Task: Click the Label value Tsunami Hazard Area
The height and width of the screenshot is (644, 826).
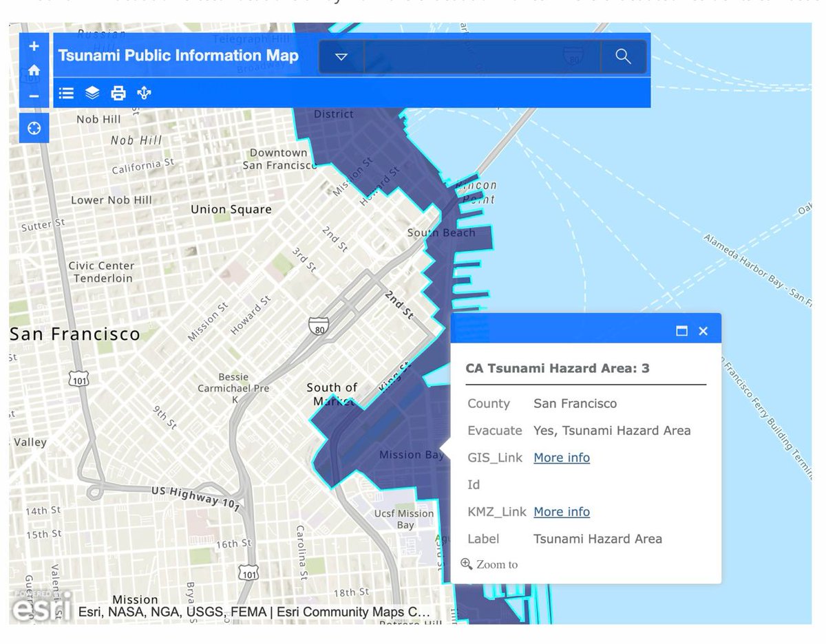Action: click(x=597, y=539)
